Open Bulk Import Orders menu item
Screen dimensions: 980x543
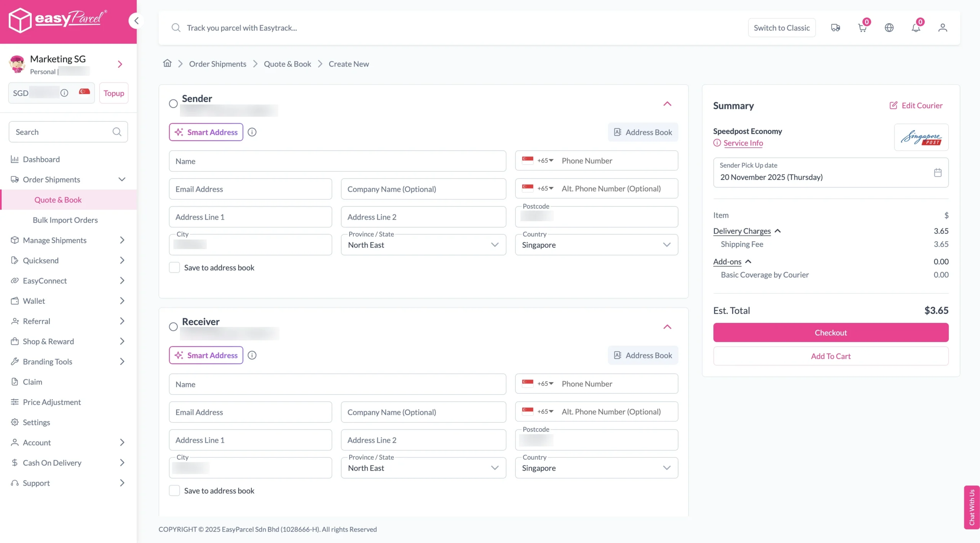(65, 220)
